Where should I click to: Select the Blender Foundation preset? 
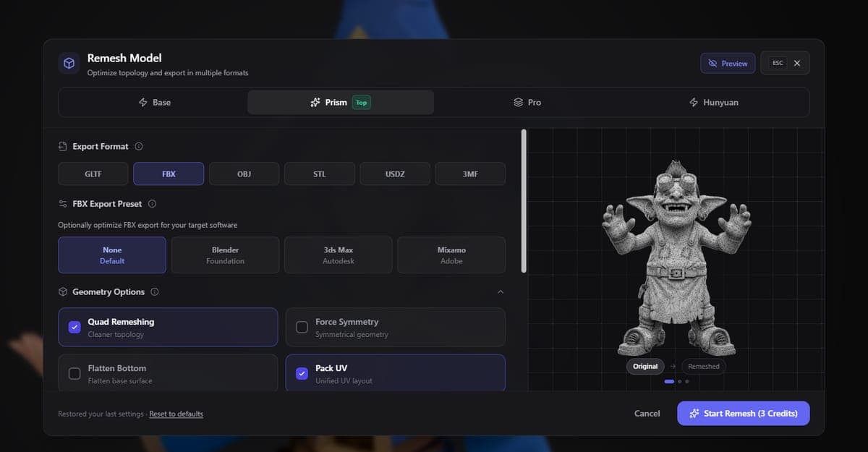(225, 255)
